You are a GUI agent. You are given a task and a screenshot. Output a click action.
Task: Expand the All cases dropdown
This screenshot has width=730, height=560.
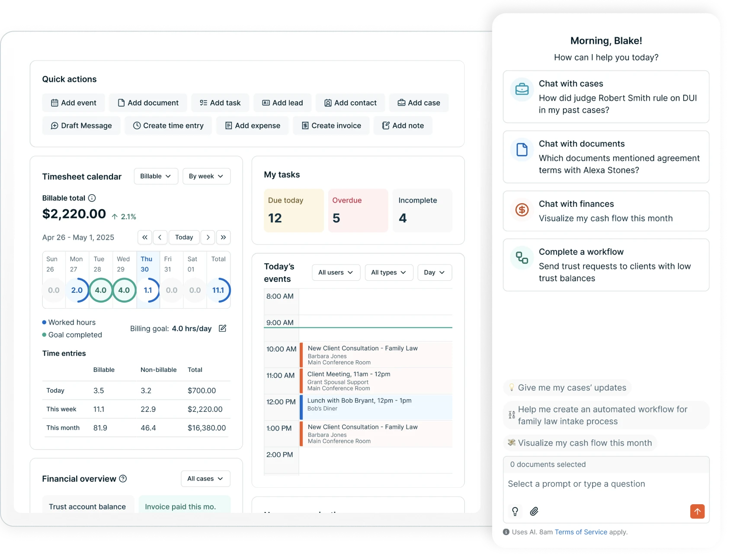[205, 479]
